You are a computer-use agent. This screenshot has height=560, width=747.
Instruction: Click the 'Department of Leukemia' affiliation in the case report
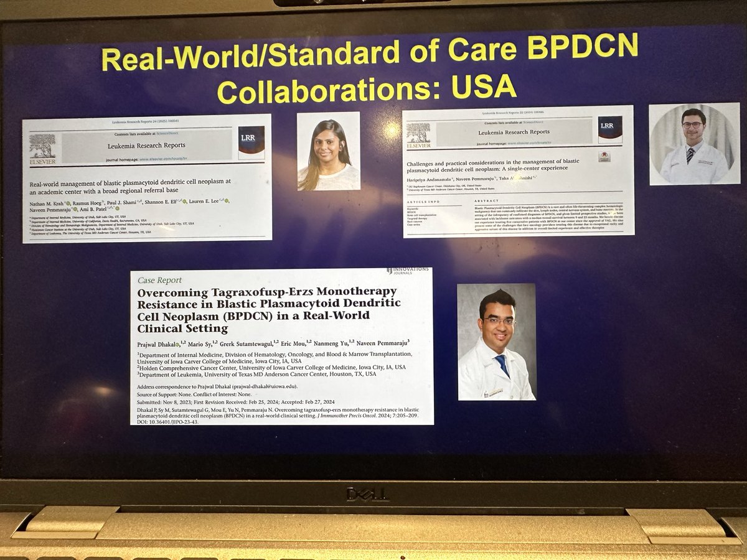(257, 374)
